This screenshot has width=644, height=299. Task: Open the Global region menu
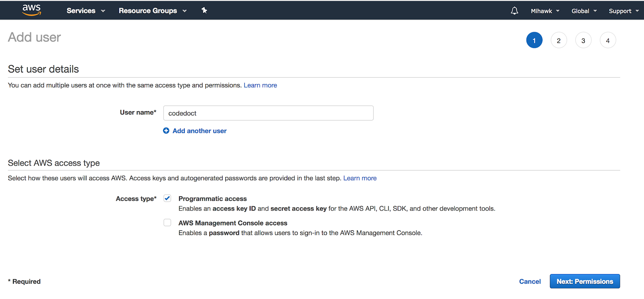[x=584, y=11]
